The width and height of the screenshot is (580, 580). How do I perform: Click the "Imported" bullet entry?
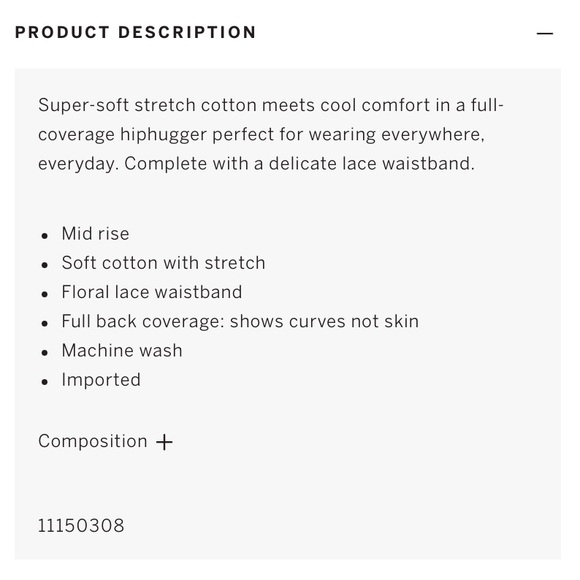coord(101,380)
